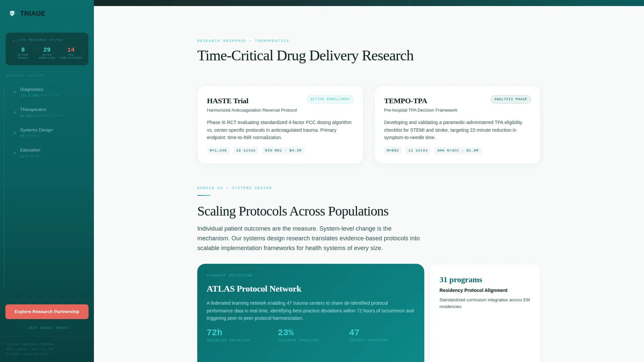This screenshot has width=644, height=362.
Task: Click Domain 03 — Systems Design label
Action: pyautogui.click(x=234, y=188)
